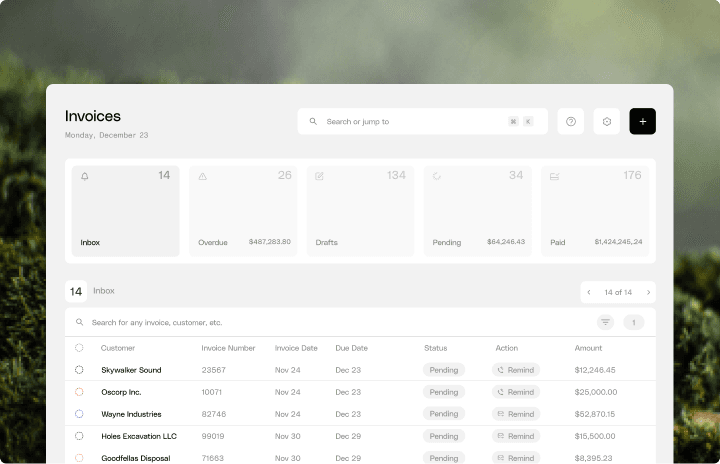Select the Oscorp Inc. row checkbox

point(79,392)
